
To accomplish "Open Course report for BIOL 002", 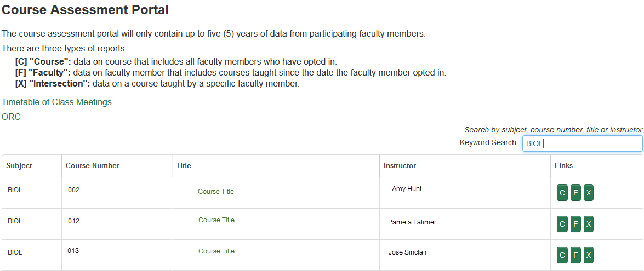I will point(562,193).
